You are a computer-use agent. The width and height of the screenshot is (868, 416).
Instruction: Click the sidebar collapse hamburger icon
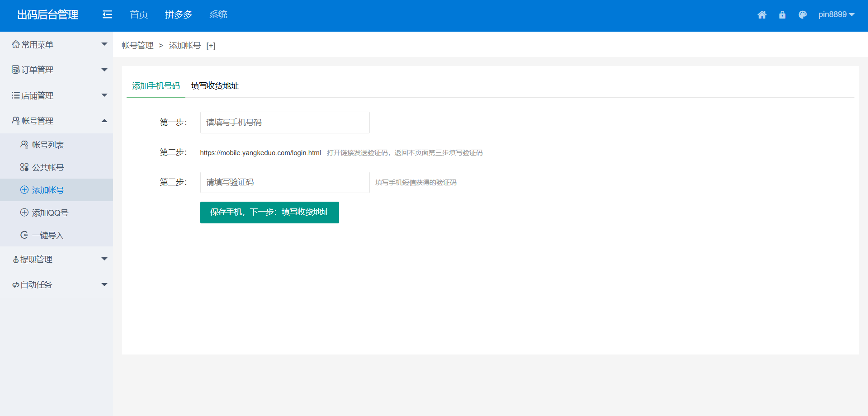(x=107, y=14)
